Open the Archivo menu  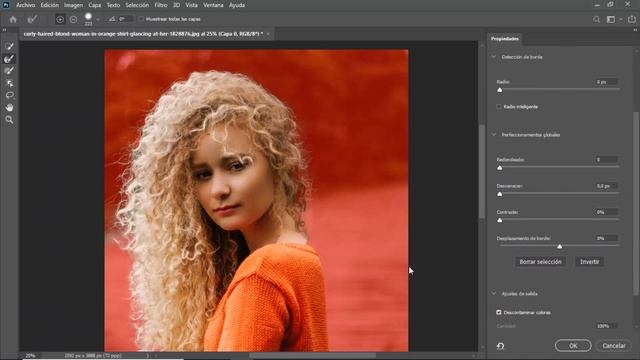[x=25, y=5]
